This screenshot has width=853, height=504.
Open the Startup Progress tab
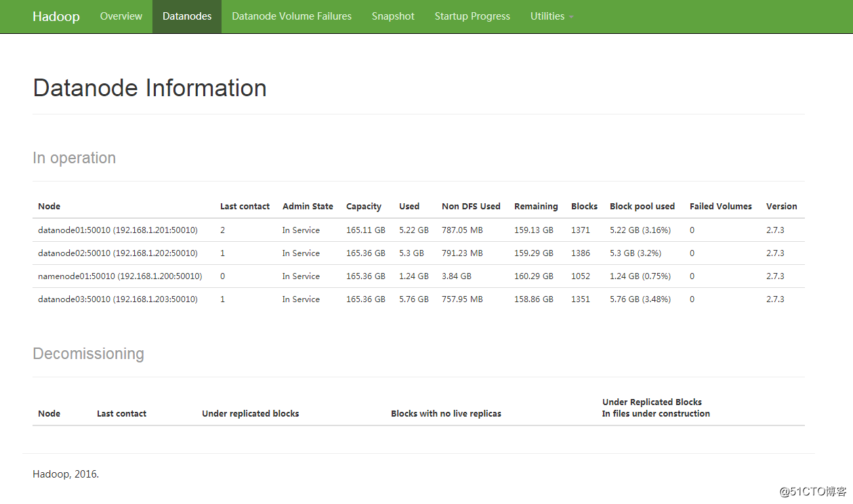point(472,16)
